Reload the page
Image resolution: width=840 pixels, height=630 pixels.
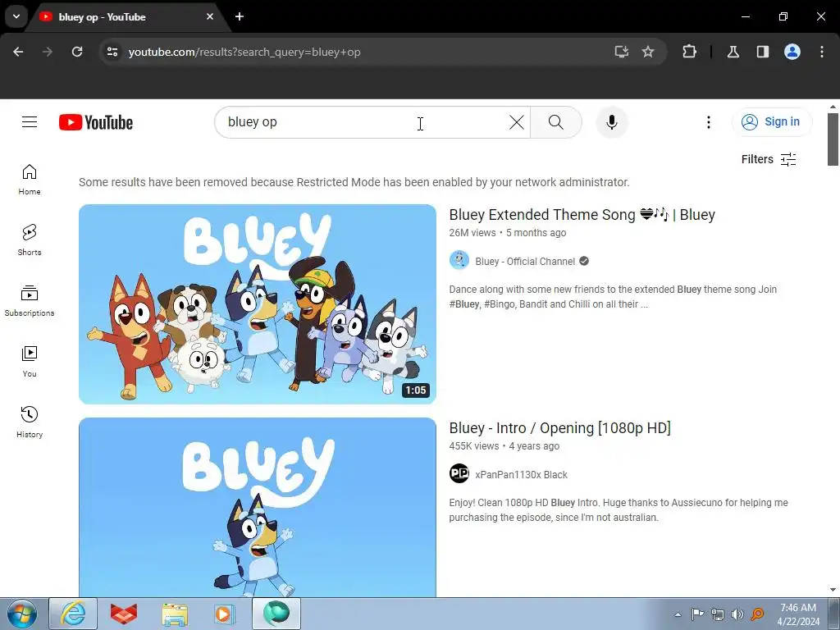(x=77, y=52)
